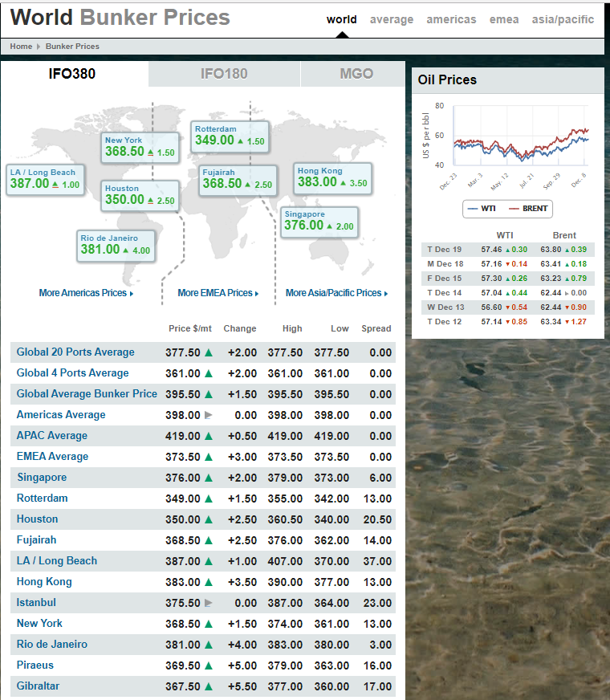Click the Price $/mt column header

click(x=190, y=328)
